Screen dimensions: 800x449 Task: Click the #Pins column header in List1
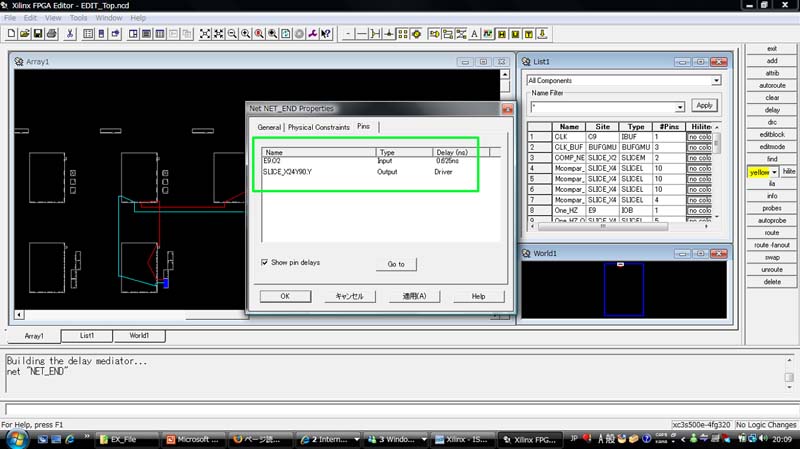coord(668,127)
